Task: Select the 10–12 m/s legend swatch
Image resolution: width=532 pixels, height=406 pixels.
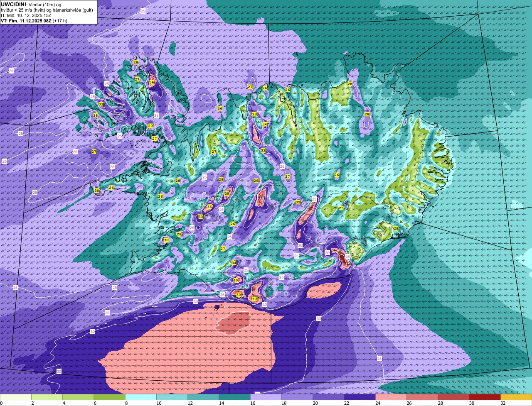Action: [172, 397]
